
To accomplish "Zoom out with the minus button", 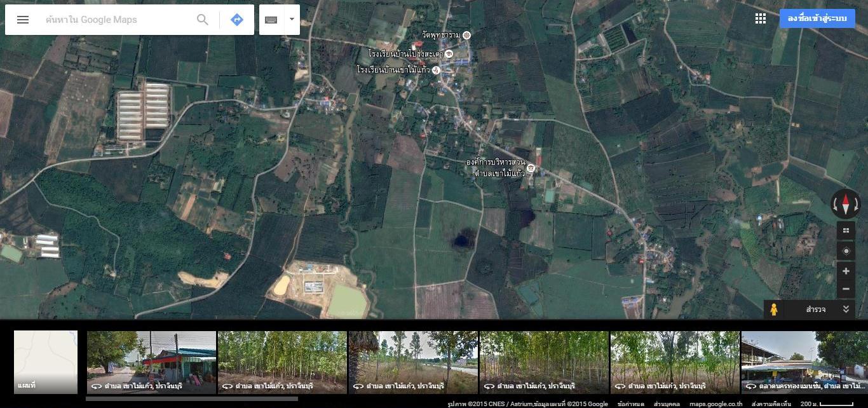I will (x=846, y=289).
